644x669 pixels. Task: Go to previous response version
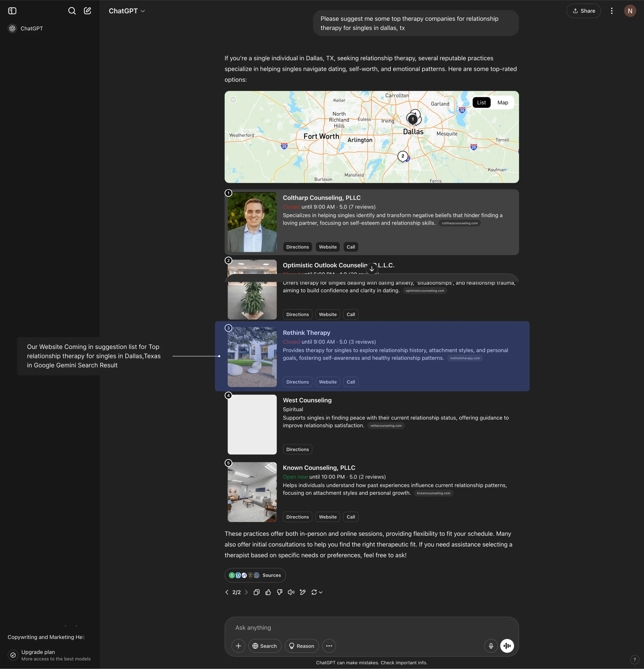point(227,592)
